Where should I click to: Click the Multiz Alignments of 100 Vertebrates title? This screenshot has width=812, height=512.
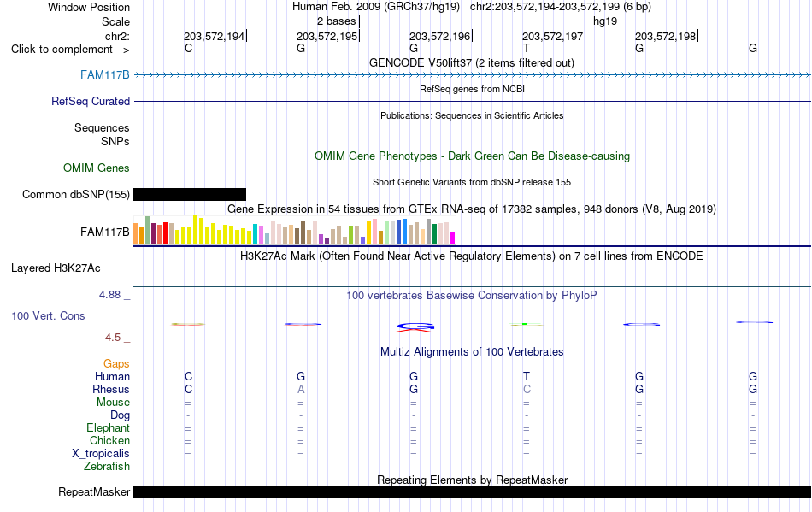472,352
